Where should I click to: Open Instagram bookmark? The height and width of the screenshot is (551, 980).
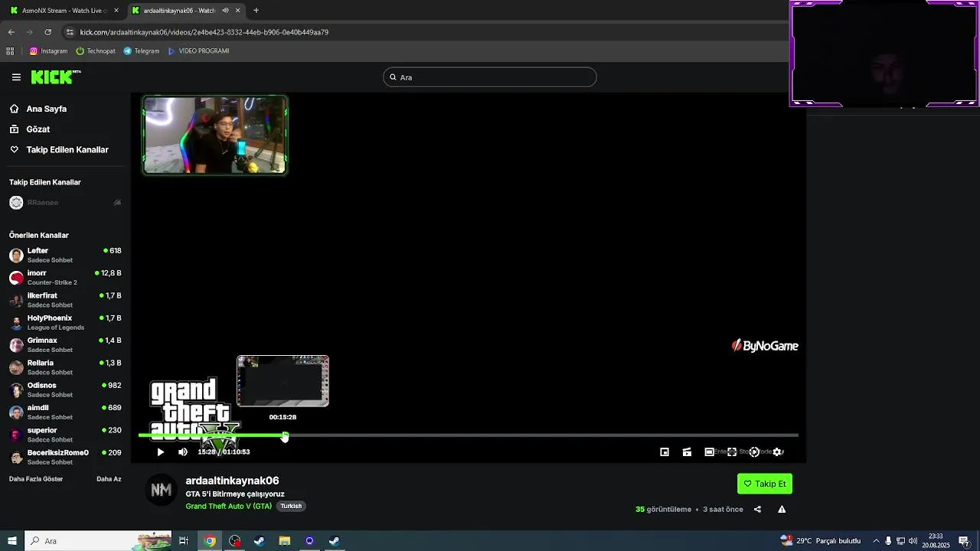(x=48, y=51)
